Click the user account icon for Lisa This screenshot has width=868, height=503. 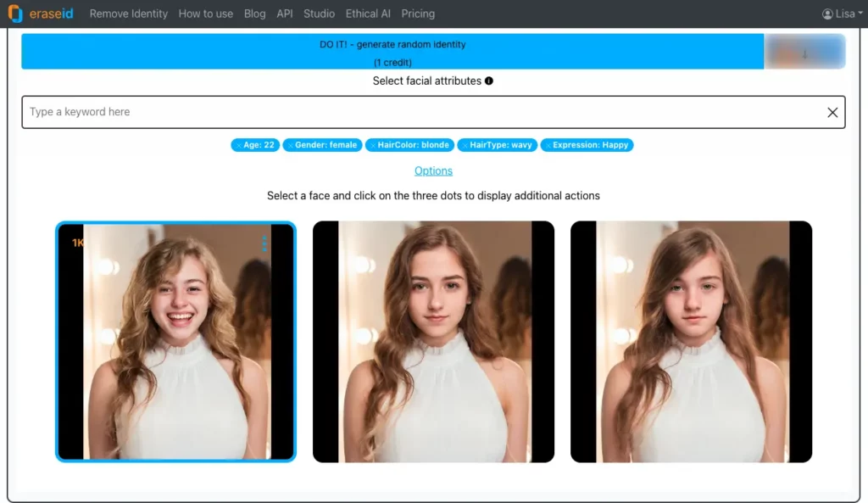[x=827, y=13]
